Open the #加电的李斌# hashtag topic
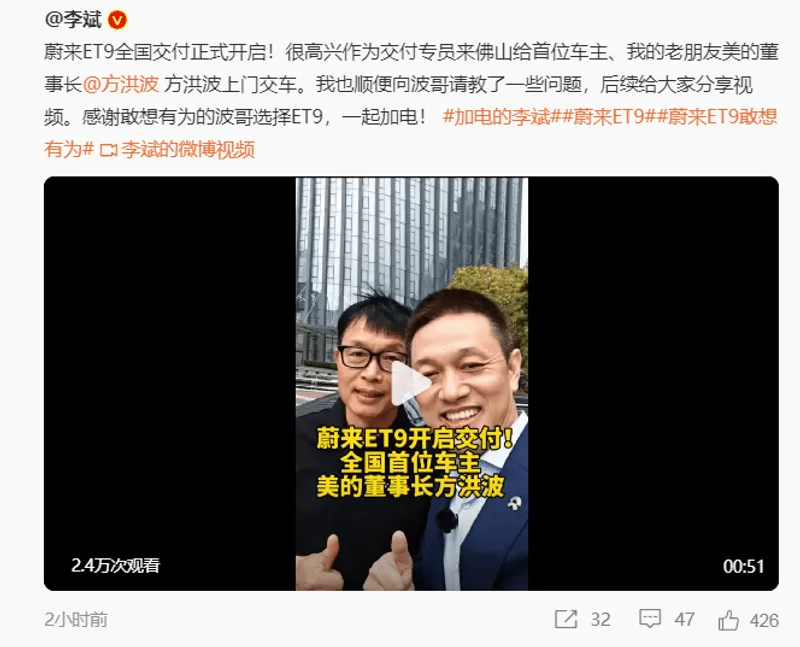The image size is (800, 647). click(x=498, y=117)
